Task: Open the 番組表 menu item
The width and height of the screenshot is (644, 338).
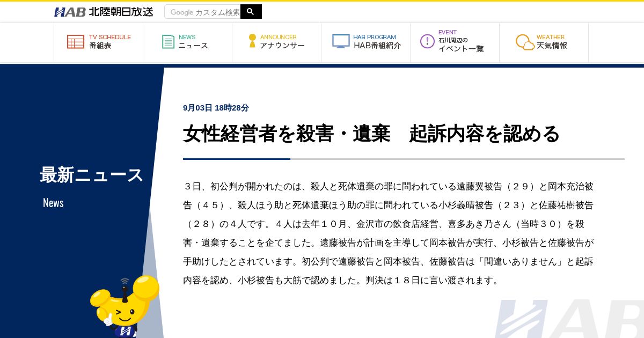Action: pyautogui.click(x=98, y=42)
